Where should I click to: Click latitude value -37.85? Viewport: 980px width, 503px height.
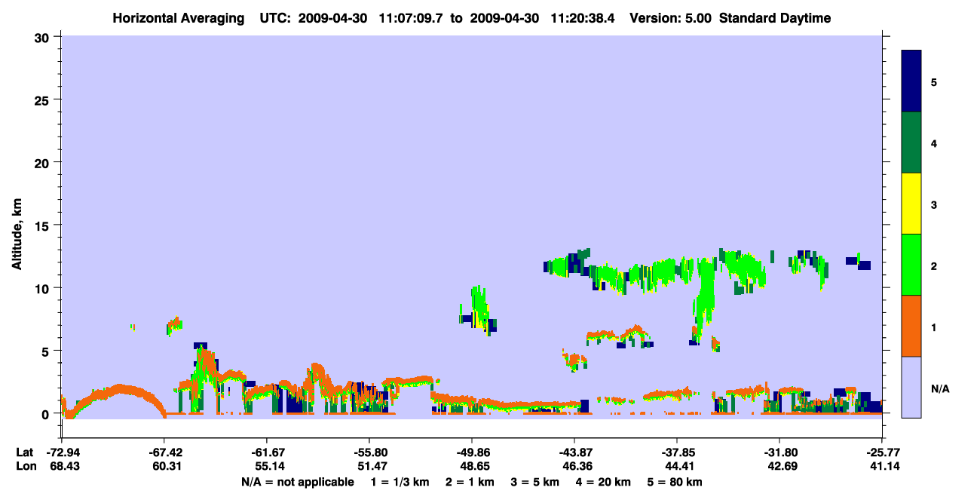click(x=677, y=452)
